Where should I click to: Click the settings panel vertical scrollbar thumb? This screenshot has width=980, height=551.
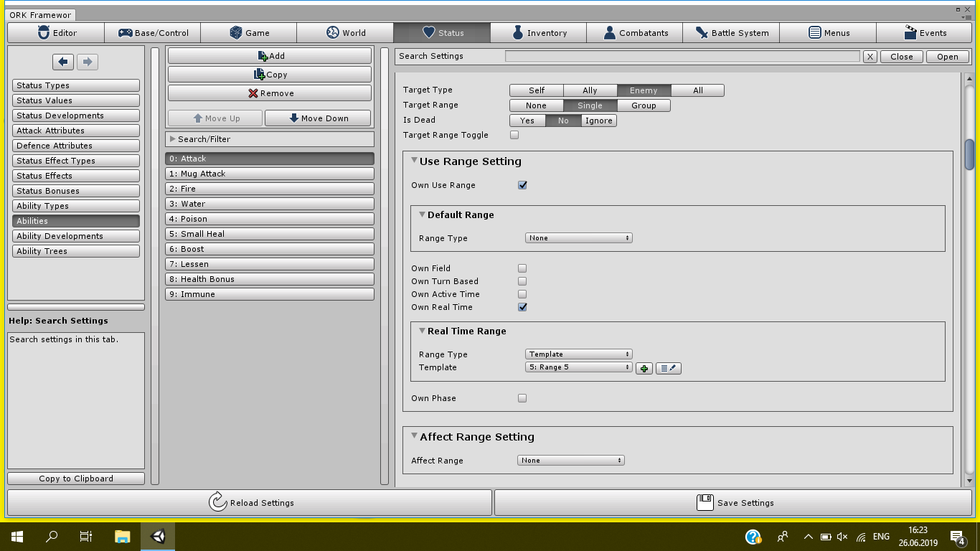[969, 154]
